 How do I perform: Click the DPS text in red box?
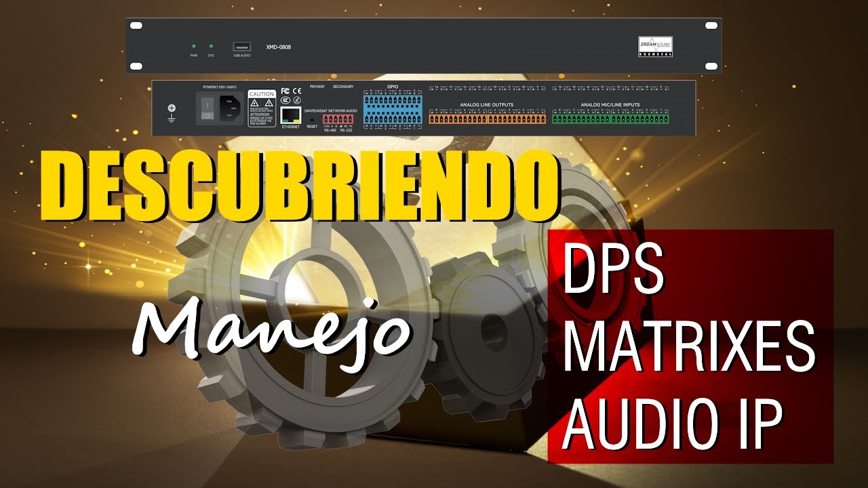[613, 268]
